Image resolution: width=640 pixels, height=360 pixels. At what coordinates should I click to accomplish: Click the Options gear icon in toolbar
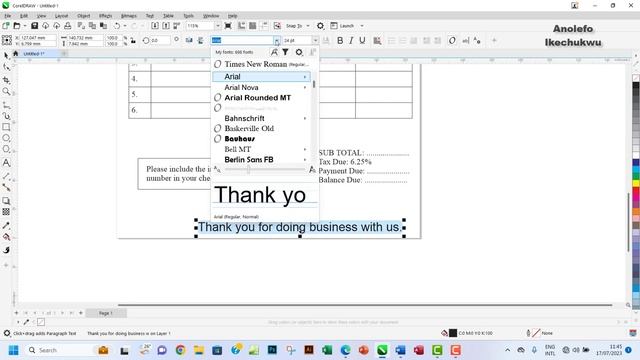[320, 26]
